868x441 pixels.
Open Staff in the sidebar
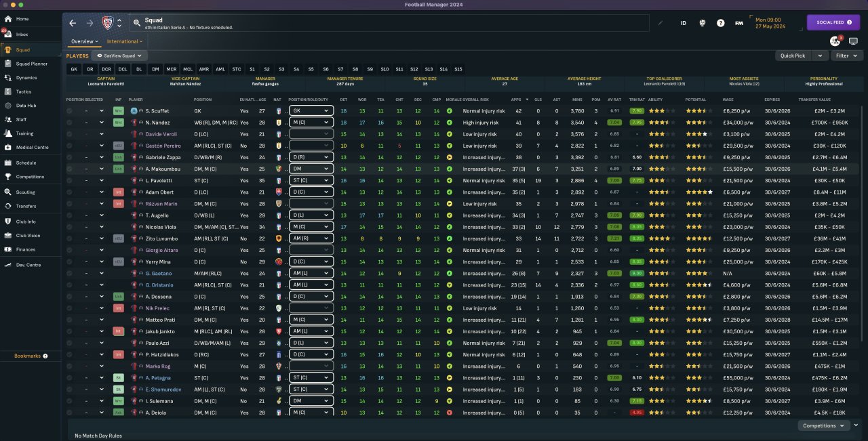pos(31,119)
